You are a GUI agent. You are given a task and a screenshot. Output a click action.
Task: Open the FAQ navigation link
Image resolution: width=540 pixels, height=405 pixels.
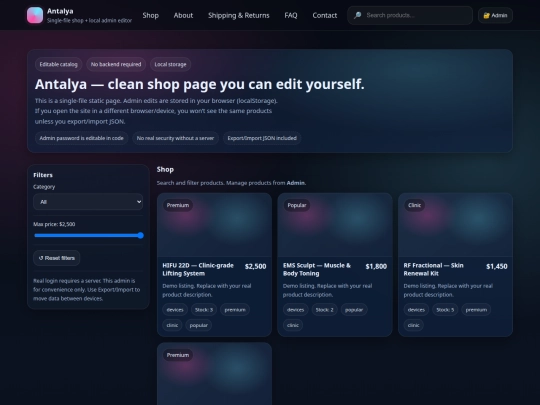click(291, 15)
